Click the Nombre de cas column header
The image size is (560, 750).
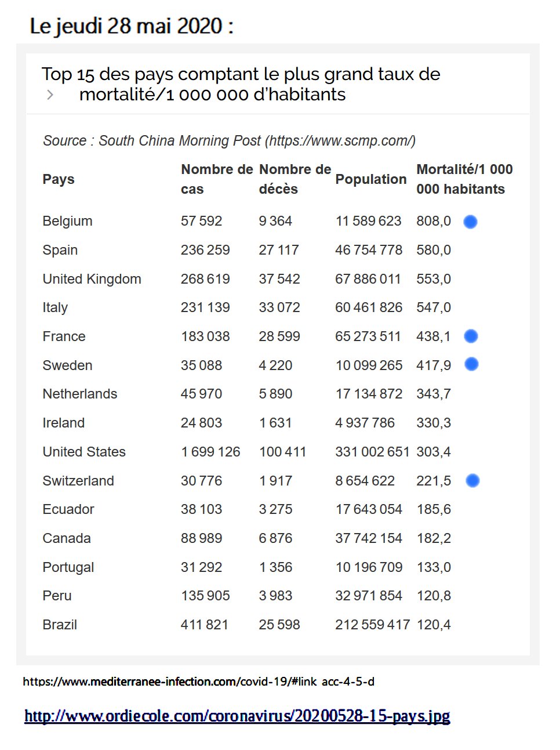pyautogui.click(x=217, y=179)
